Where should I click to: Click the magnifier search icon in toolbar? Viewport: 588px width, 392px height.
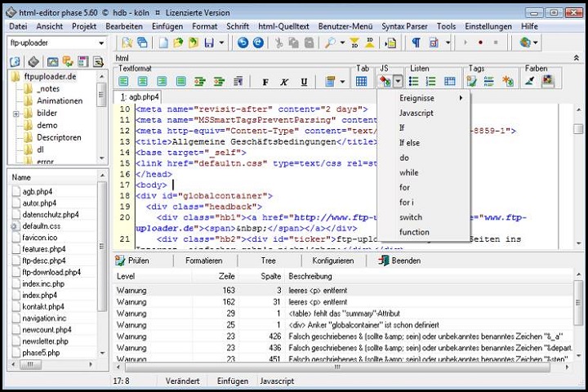click(331, 42)
